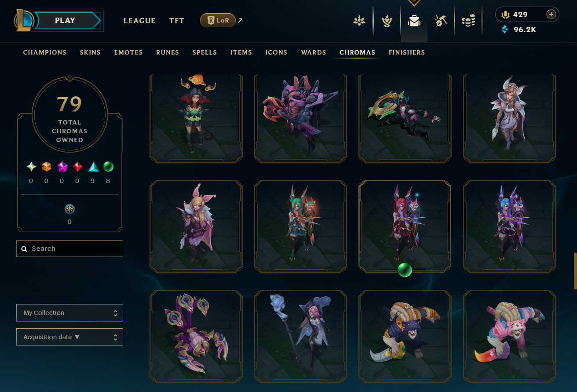This screenshot has height=392, width=577.
Task: Open the Store coins icon
Action: pyautogui.click(x=468, y=21)
